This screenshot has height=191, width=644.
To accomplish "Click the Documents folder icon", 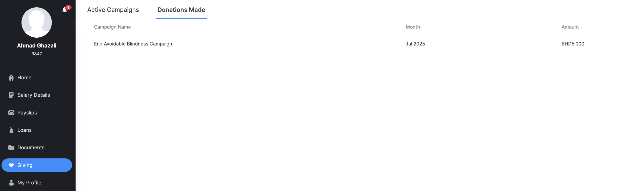I will (x=11, y=148).
